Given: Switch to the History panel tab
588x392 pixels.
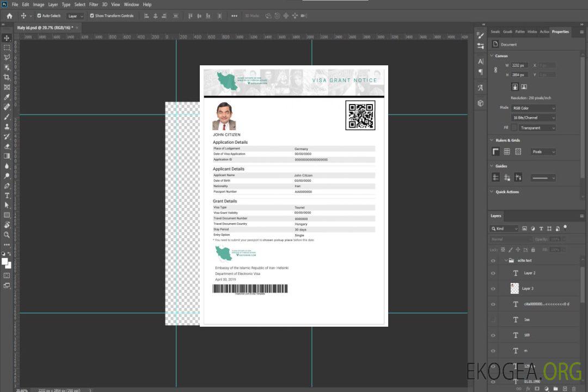Looking at the screenshot, I should [532, 32].
